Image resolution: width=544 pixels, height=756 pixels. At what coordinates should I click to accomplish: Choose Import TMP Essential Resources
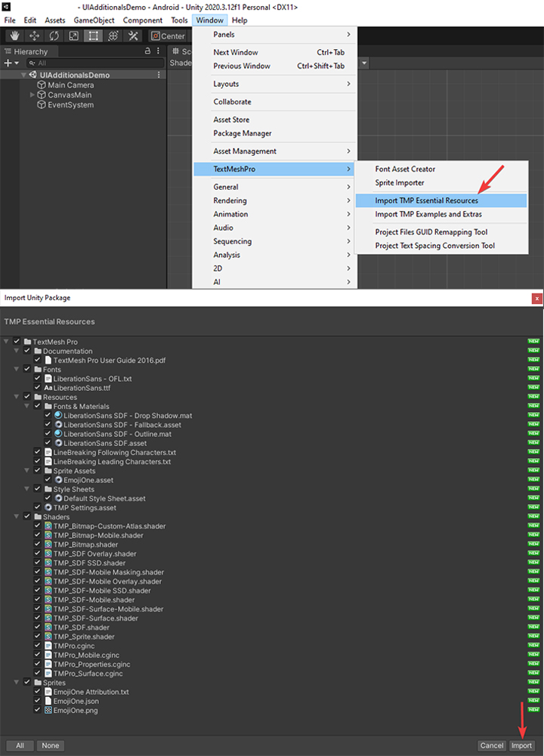441,200
